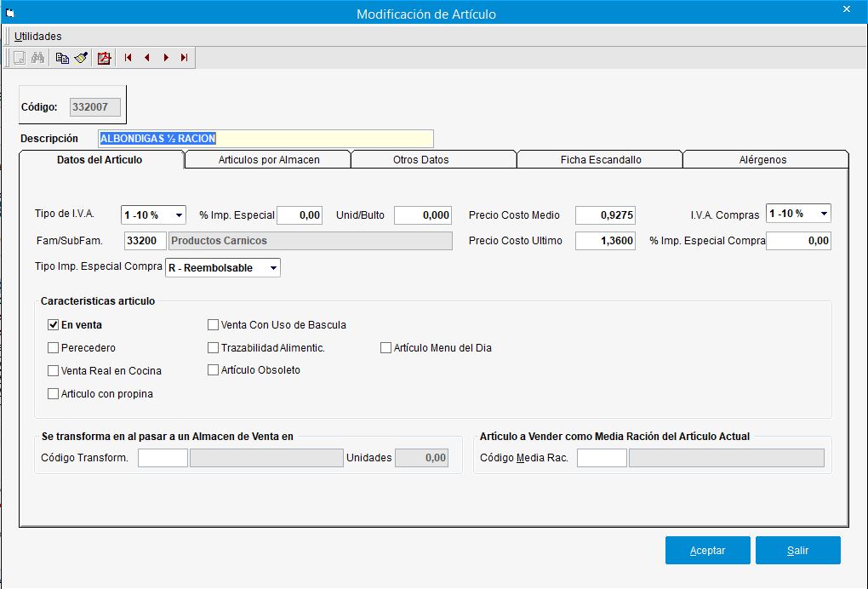Screen dimensions: 868x589
Task: Click the Tipo Imp. Especial Compra label
Action: click(x=99, y=266)
